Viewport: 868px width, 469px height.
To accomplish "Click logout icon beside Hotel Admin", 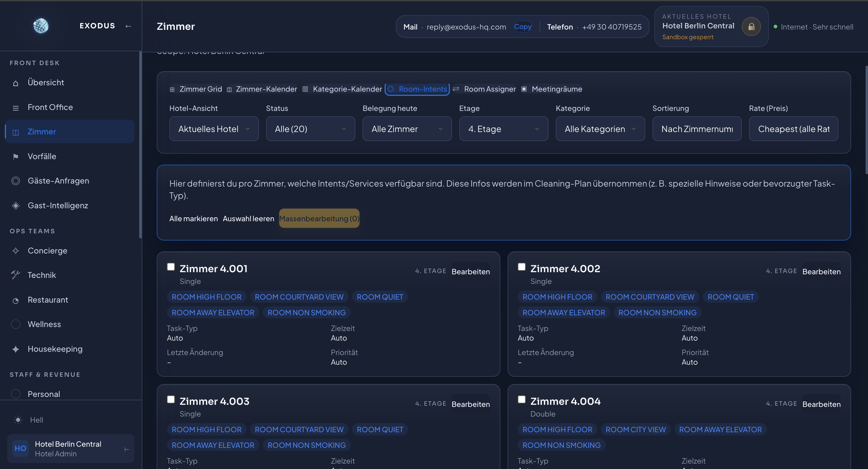I will click(x=127, y=449).
